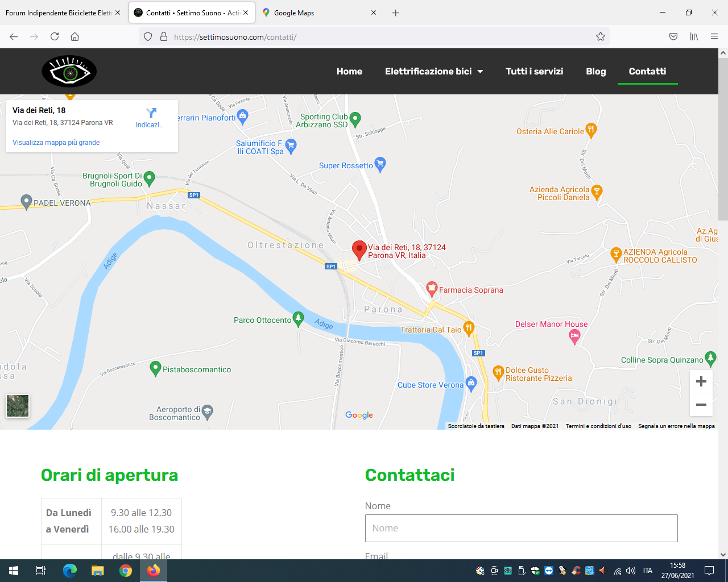Click the Osteria Alle Cariole marker
This screenshot has height=582, width=728.
(x=591, y=130)
